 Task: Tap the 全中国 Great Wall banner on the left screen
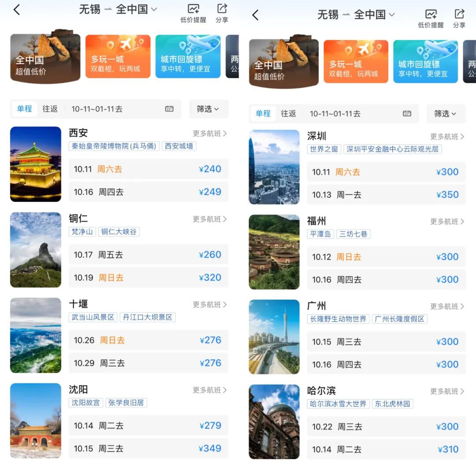coord(45,57)
